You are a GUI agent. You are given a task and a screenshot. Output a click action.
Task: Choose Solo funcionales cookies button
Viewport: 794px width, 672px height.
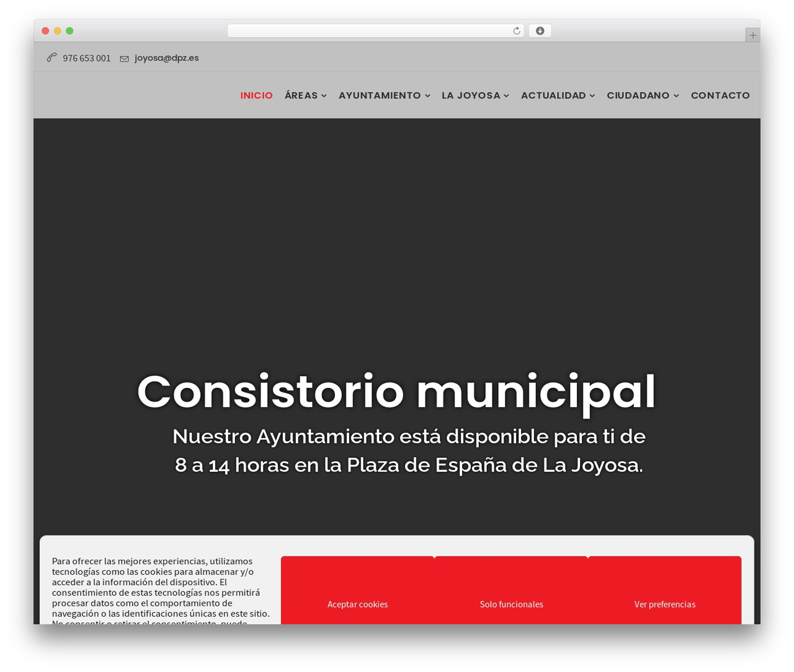click(511, 590)
